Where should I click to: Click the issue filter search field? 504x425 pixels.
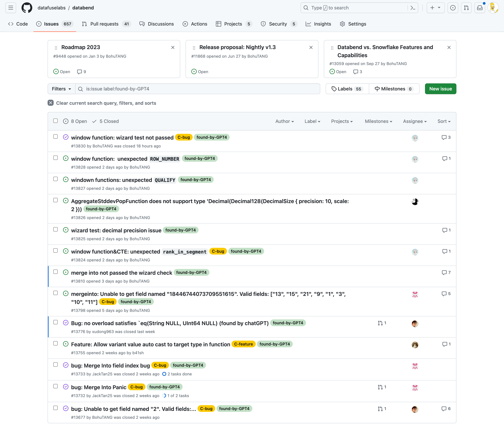coord(198,89)
